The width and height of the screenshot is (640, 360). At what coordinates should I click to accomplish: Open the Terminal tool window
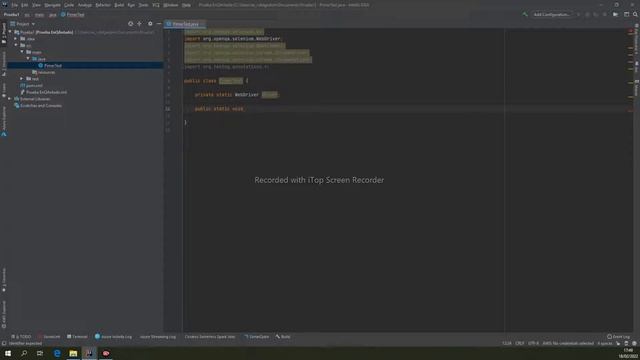click(77, 337)
